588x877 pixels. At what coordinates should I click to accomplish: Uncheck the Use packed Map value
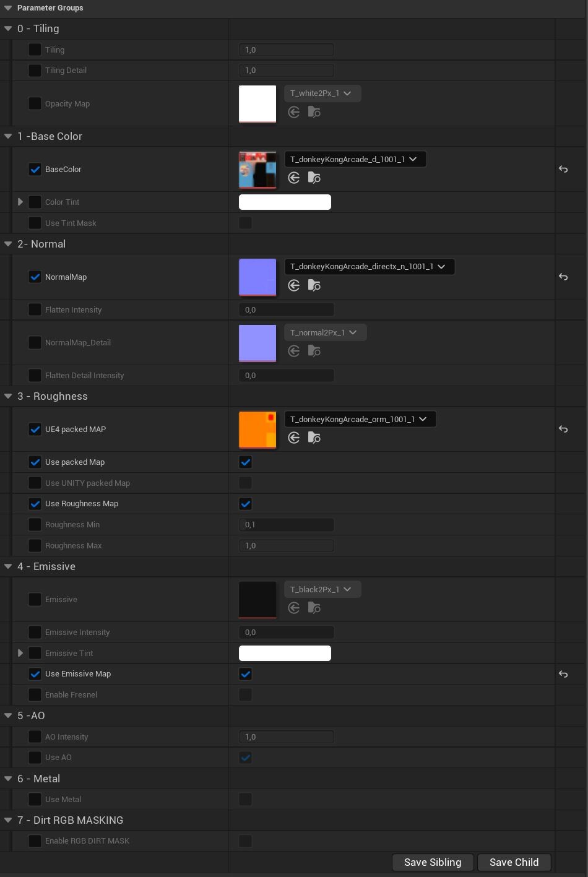(246, 462)
